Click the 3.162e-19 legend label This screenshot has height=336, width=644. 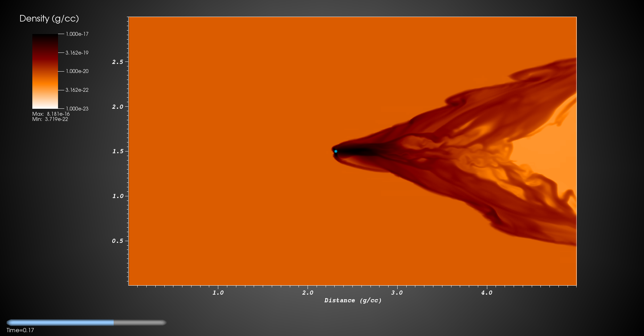point(77,53)
